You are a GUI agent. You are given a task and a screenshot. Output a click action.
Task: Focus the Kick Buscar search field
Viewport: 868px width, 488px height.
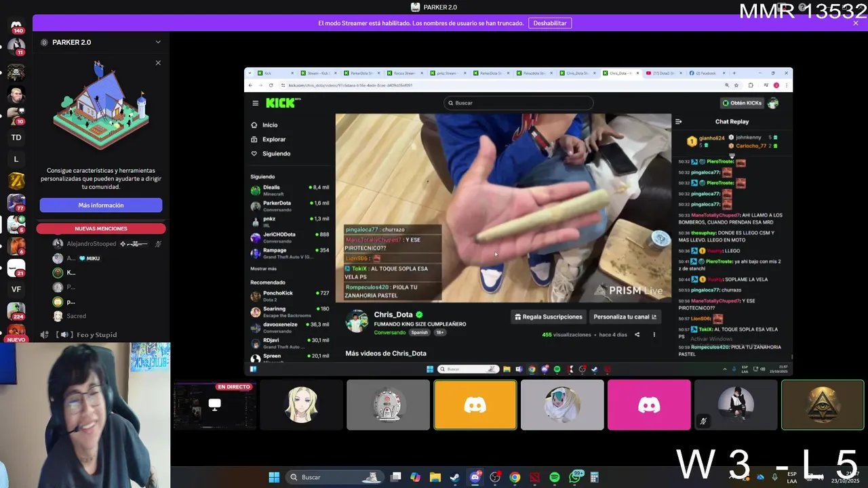[x=519, y=103]
